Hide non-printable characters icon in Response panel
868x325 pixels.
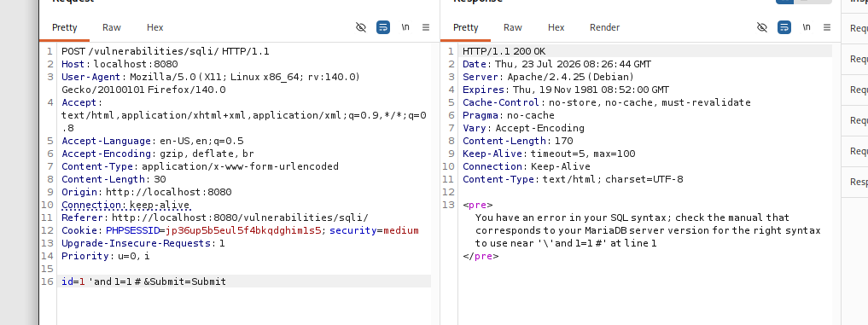[x=762, y=27]
